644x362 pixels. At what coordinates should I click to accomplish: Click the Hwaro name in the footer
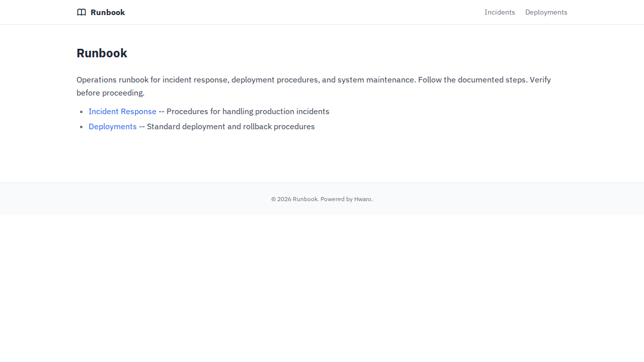point(362,199)
